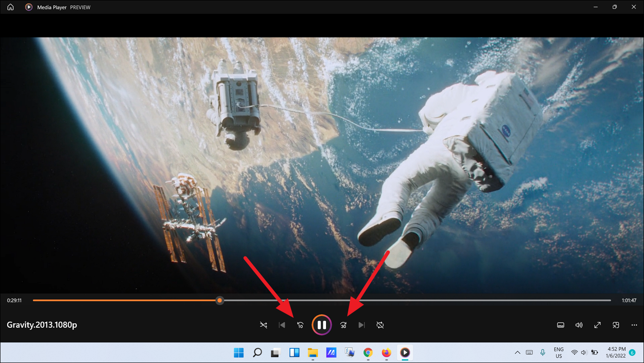Skip forward 30 seconds
Screen dimensions: 644x363
(343, 325)
